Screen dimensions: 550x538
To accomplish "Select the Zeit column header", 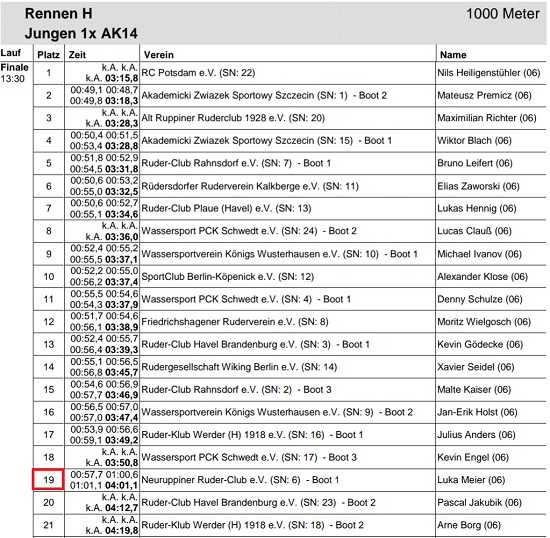I will click(x=77, y=55).
